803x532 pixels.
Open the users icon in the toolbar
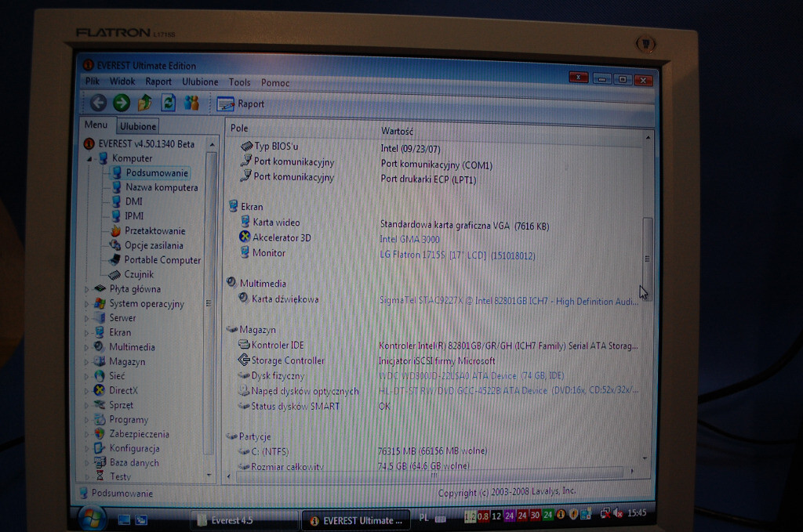point(191,103)
